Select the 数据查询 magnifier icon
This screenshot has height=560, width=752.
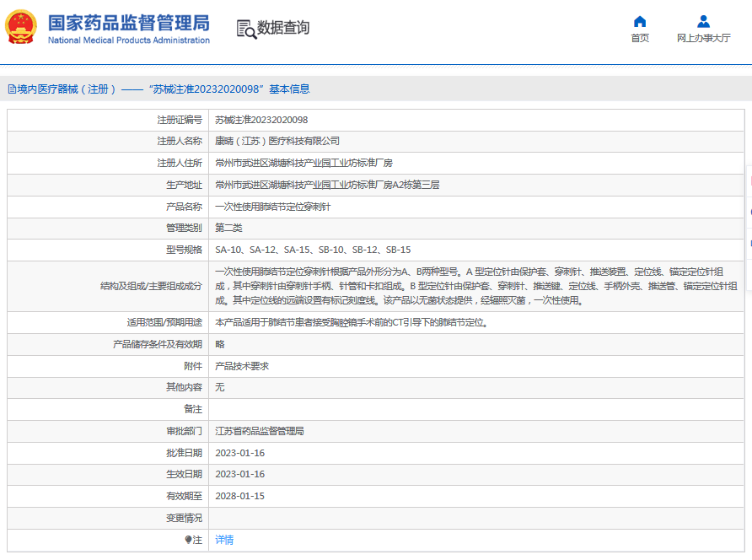coord(245,28)
